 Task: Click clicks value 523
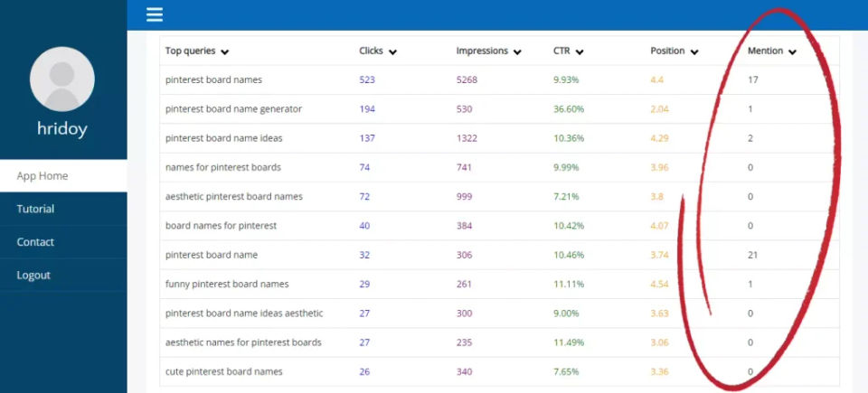coord(367,80)
